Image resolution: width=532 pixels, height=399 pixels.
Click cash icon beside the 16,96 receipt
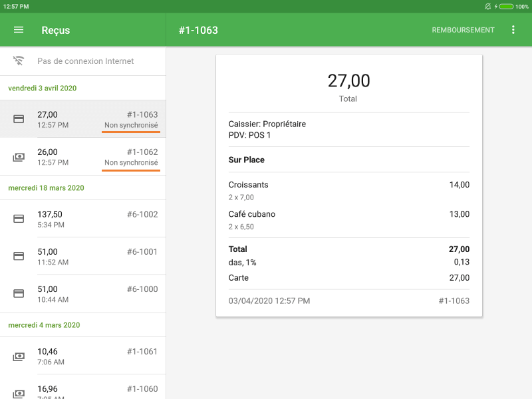[x=19, y=393]
